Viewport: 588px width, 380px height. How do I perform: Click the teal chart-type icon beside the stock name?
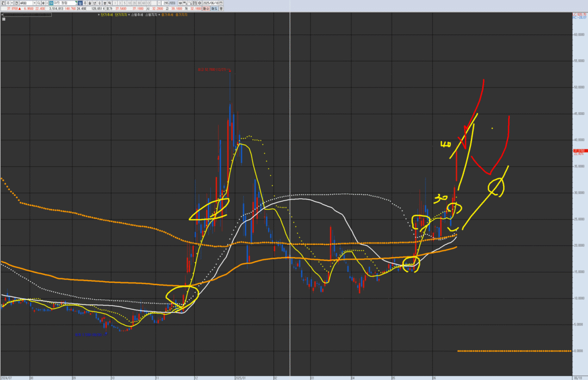(x=51, y=3)
